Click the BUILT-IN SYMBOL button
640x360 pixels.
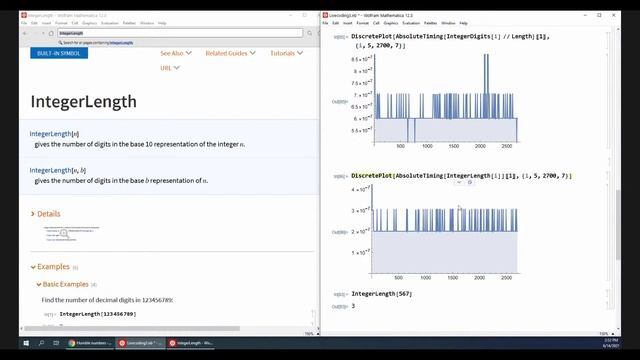[x=59, y=53]
